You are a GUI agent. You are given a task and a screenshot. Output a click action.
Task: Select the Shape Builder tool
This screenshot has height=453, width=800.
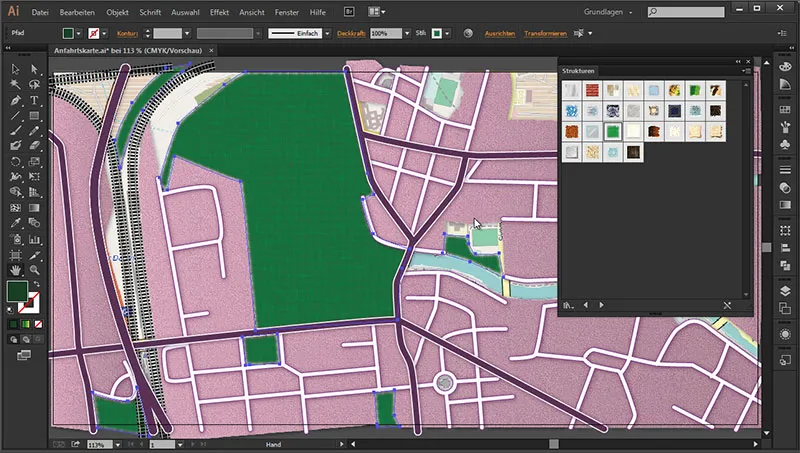coord(15,192)
